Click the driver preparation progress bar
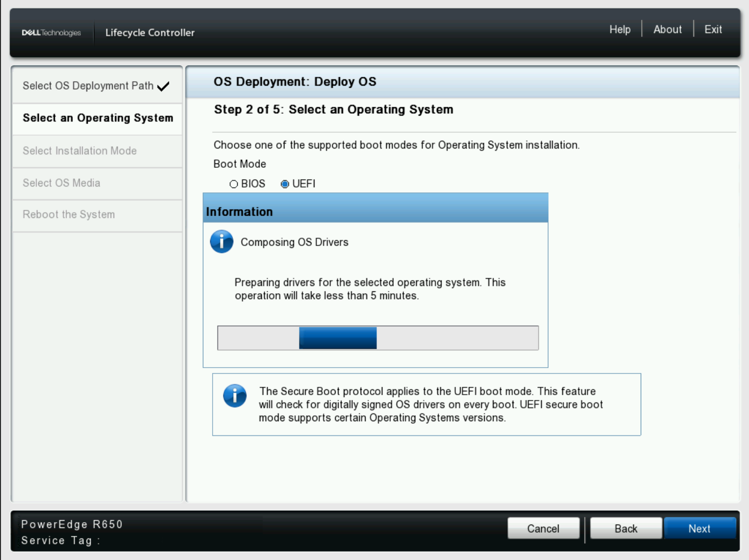Image resolution: width=749 pixels, height=560 pixels. pyautogui.click(x=377, y=338)
